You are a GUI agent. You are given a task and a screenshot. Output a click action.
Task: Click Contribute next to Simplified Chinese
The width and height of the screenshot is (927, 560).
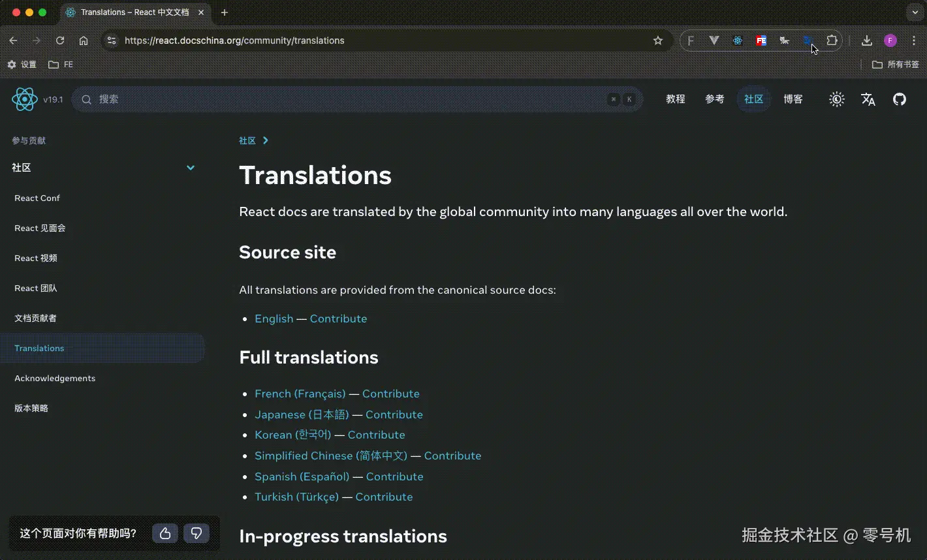453,456
